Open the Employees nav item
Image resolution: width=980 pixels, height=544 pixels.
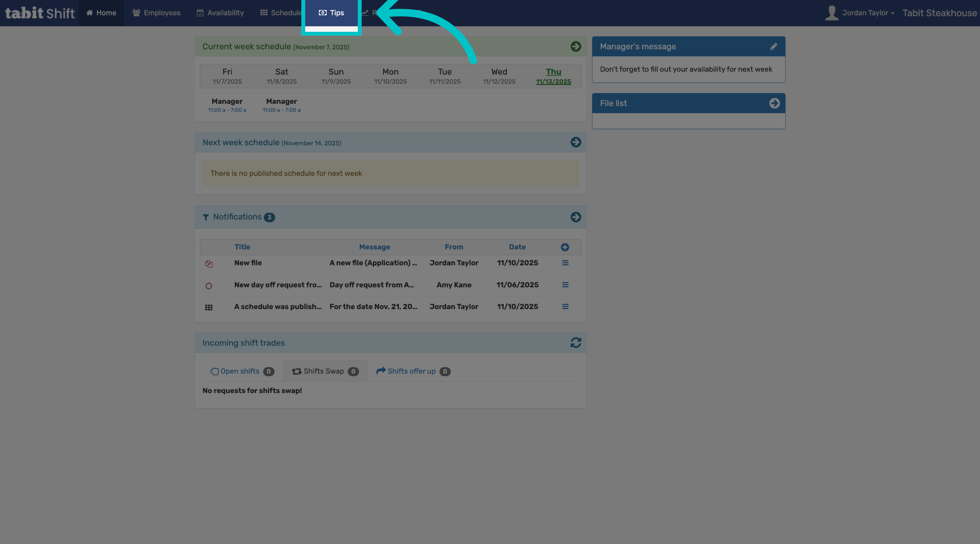[156, 13]
